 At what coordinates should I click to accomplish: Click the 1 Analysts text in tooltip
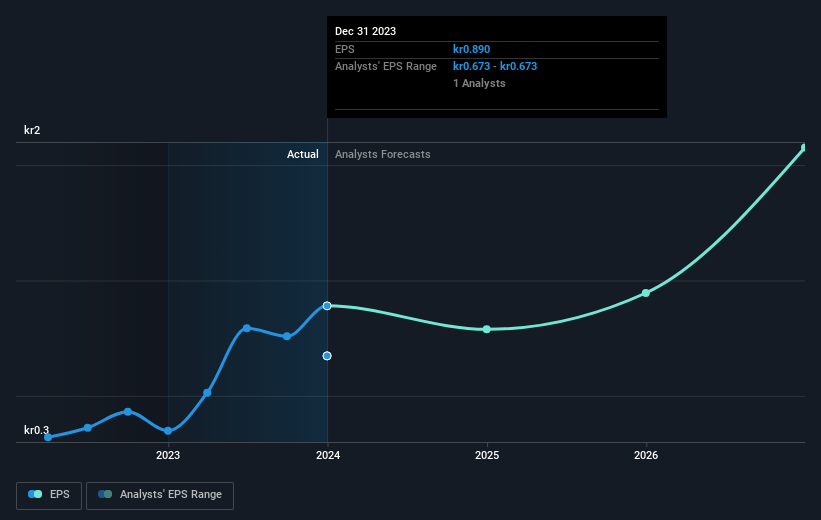pos(479,84)
